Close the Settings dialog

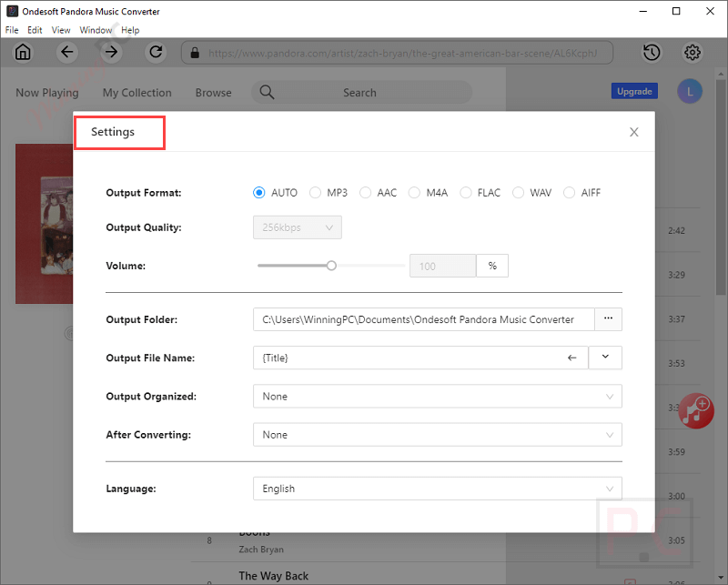coord(633,132)
